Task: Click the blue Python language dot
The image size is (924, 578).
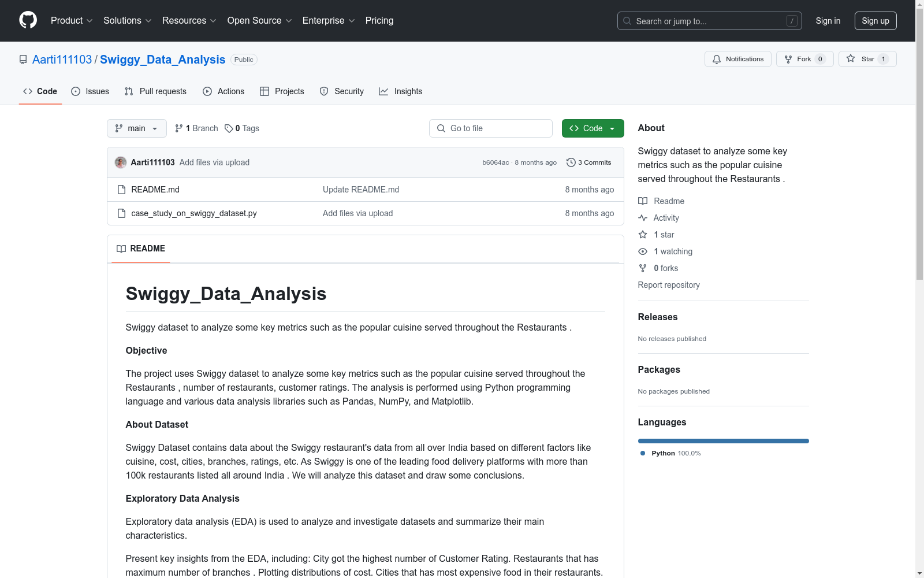Action: click(x=643, y=453)
